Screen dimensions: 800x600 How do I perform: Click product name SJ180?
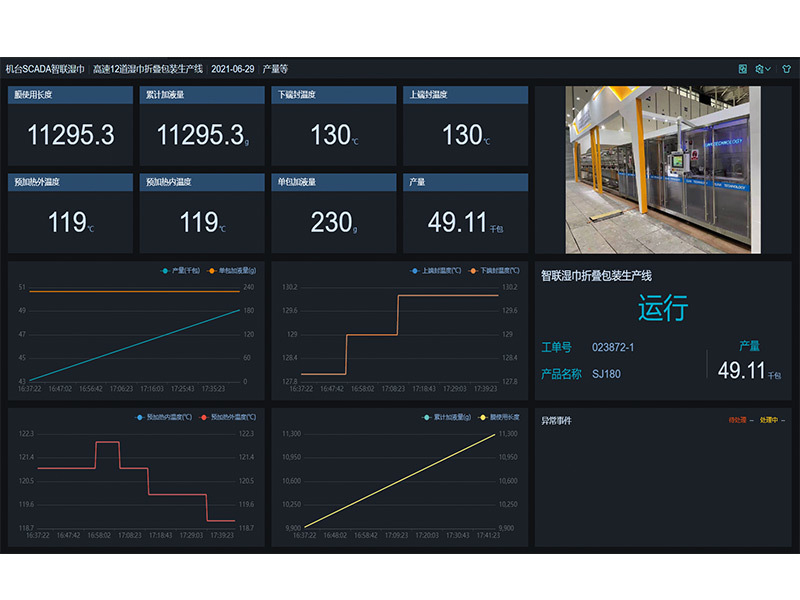[606, 374]
